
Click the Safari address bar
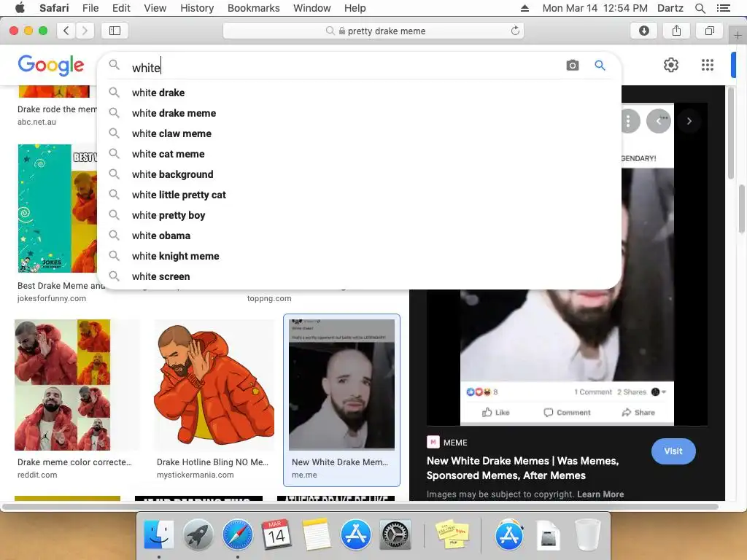click(373, 31)
